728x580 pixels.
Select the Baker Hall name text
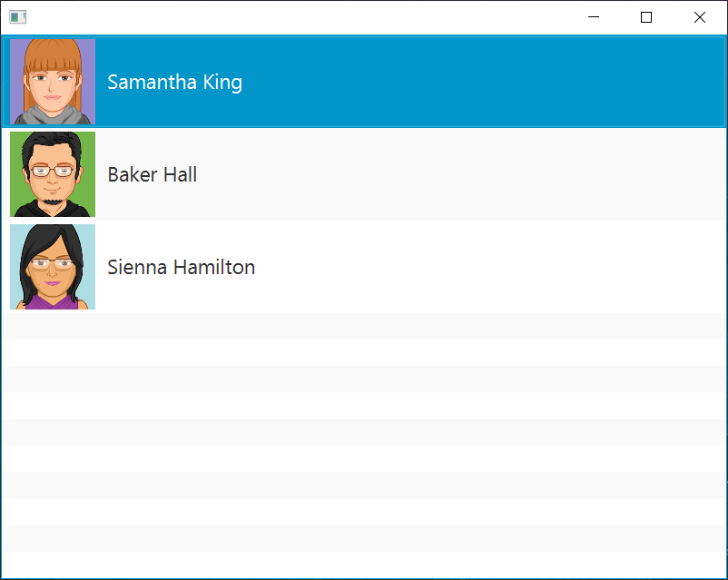point(152,174)
